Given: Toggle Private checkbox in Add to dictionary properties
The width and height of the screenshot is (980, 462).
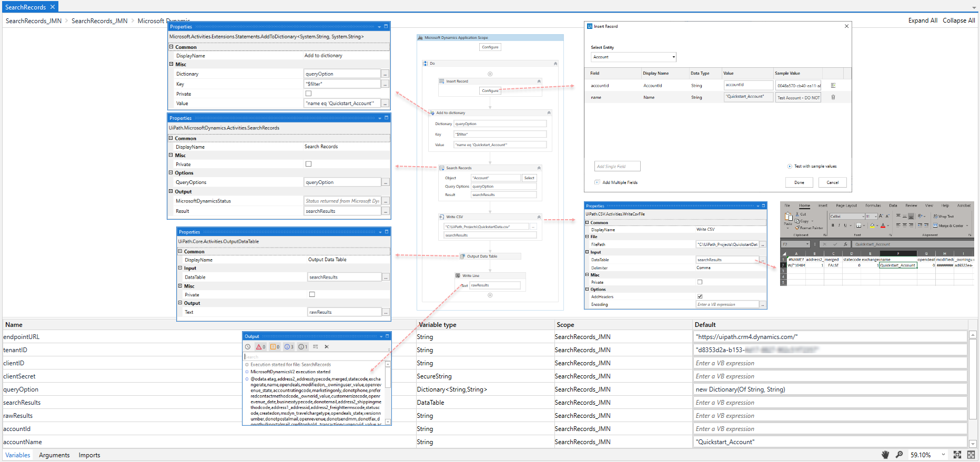Looking at the screenshot, I should (309, 94).
